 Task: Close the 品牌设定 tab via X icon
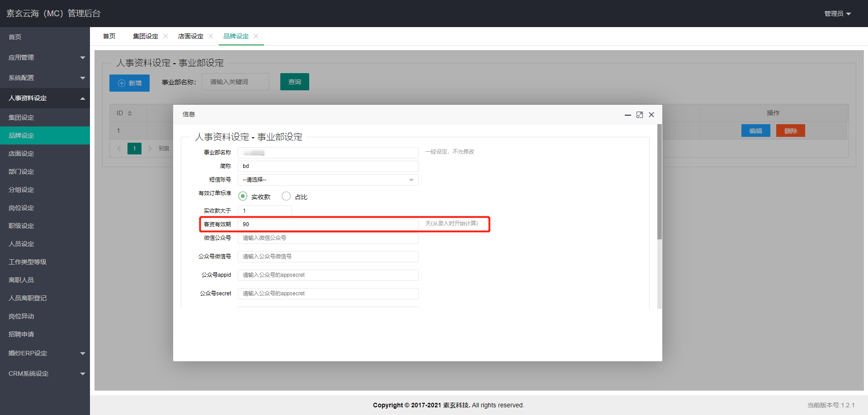(x=256, y=36)
